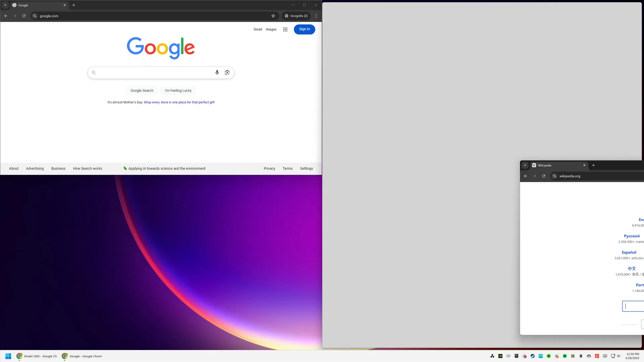Open site information for wikipedia.org
This screenshot has width=644, height=362.
554,176
